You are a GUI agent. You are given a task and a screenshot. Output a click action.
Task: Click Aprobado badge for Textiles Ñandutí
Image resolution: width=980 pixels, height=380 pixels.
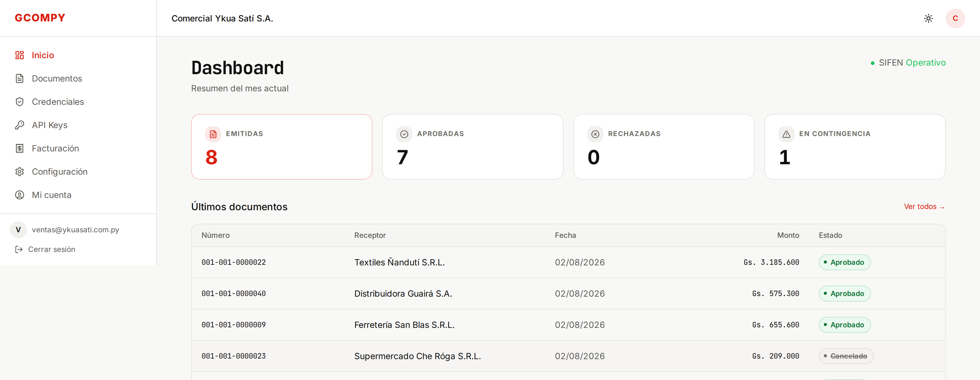[845, 262]
